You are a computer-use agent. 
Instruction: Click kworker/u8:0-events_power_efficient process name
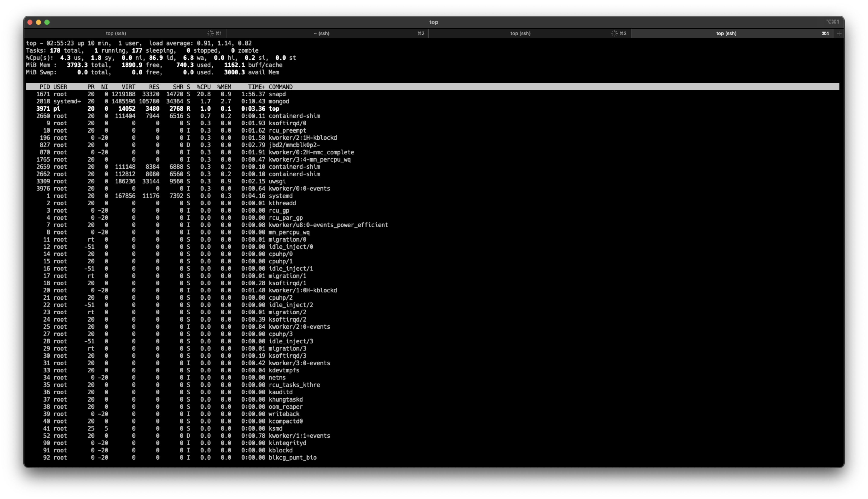click(328, 225)
